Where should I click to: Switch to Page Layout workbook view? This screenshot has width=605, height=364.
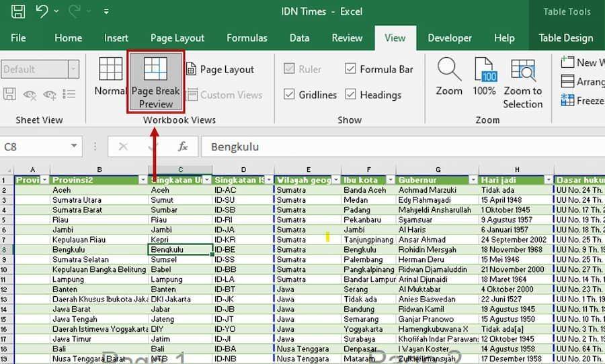point(220,69)
